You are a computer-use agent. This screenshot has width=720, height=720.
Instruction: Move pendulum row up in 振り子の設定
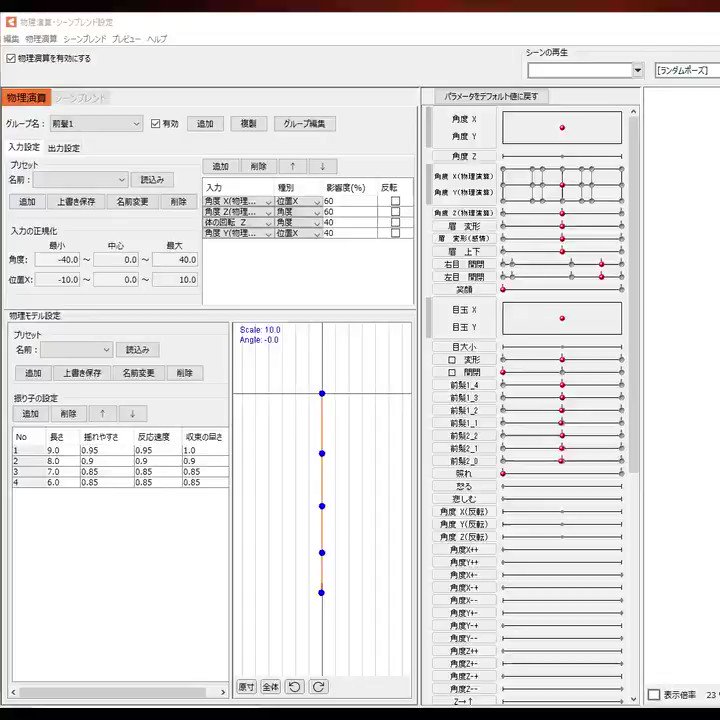(102, 414)
